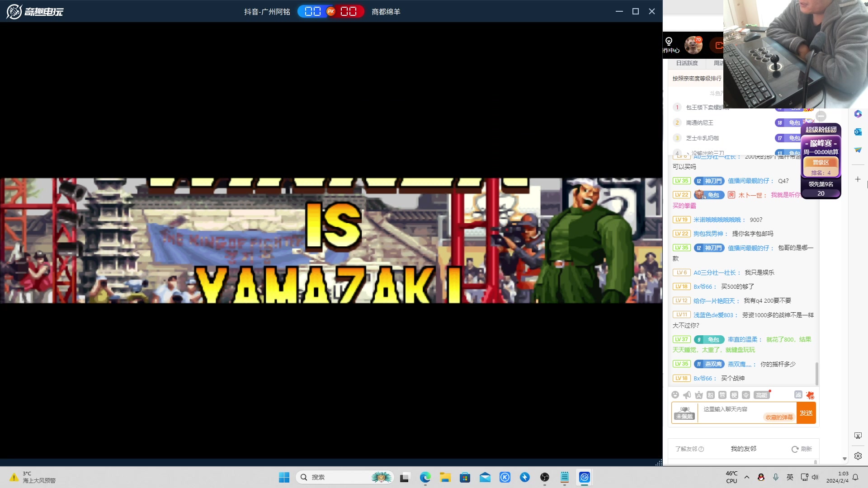Open 了解友邻 help link
Image resolution: width=868 pixels, height=488 pixels.
[x=689, y=449]
